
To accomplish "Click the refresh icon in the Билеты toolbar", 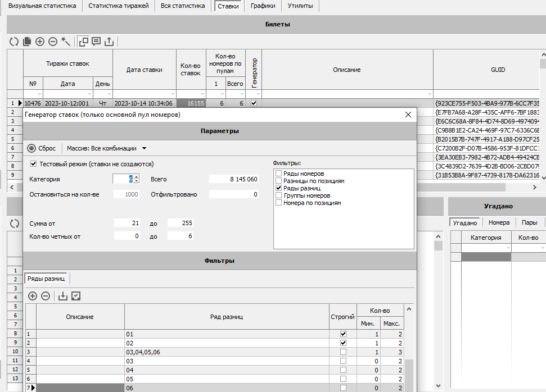I will (14, 42).
